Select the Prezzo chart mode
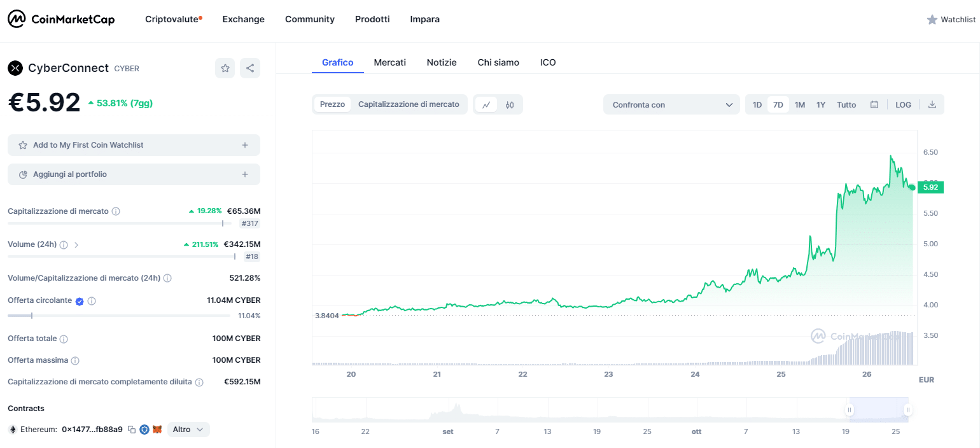 click(332, 104)
